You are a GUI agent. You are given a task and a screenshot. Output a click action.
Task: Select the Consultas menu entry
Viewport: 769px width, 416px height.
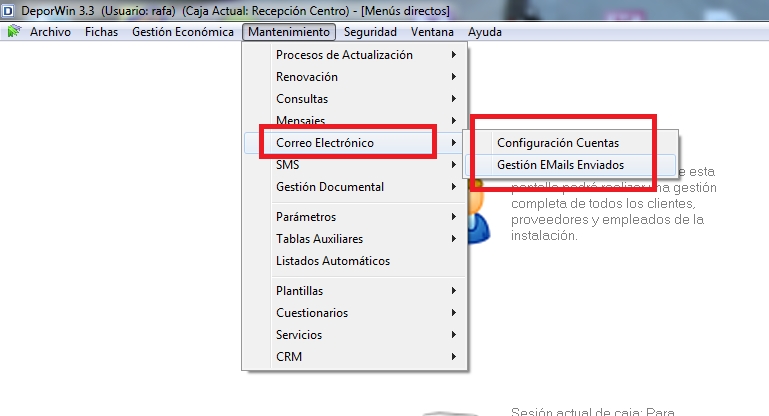click(x=354, y=99)
